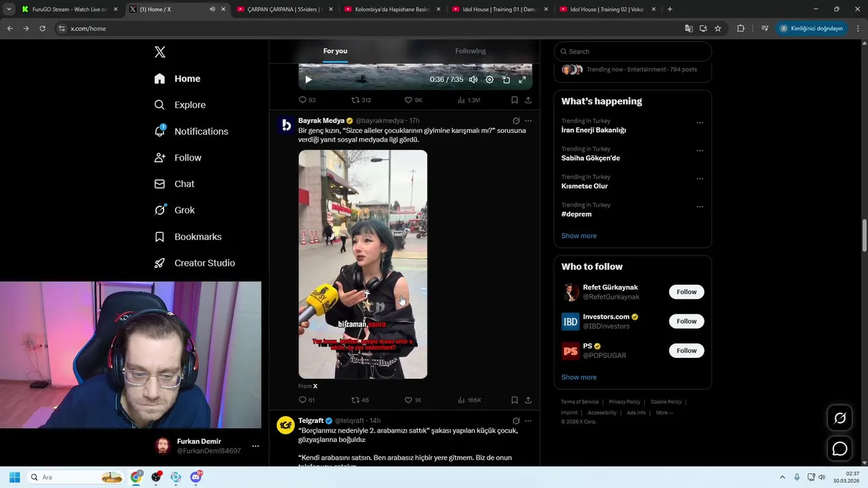
Task: Play the Bayrak Medya interview video
Action: click(363, 264)
